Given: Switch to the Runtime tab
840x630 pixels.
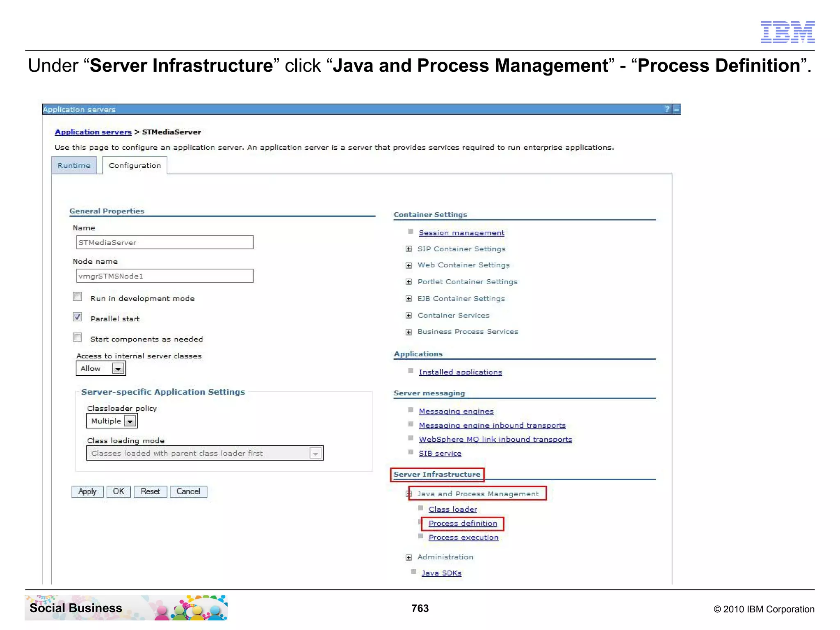Looking at the screenshot, I should pyautogui.click(x=74, y=165).
